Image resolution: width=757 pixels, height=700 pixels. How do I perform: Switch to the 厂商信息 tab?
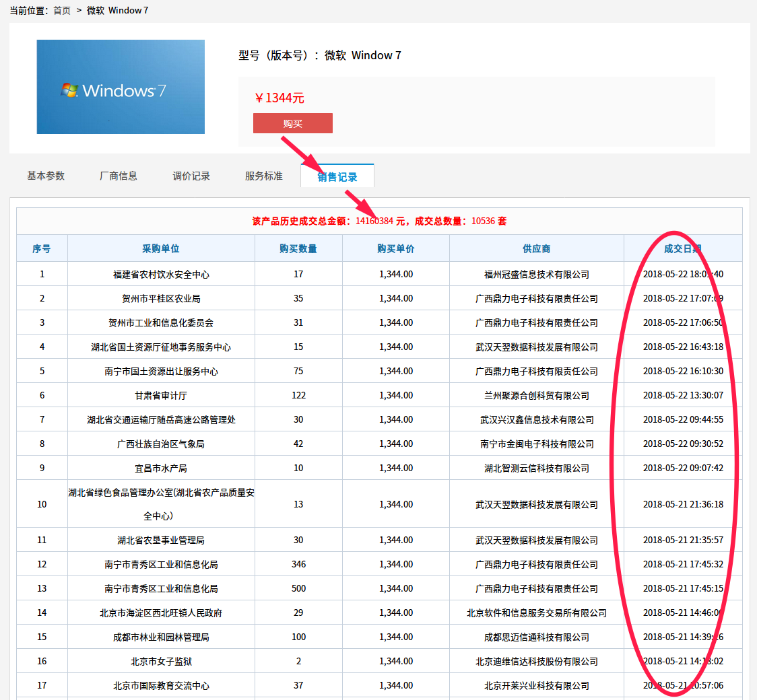(119, 176)
